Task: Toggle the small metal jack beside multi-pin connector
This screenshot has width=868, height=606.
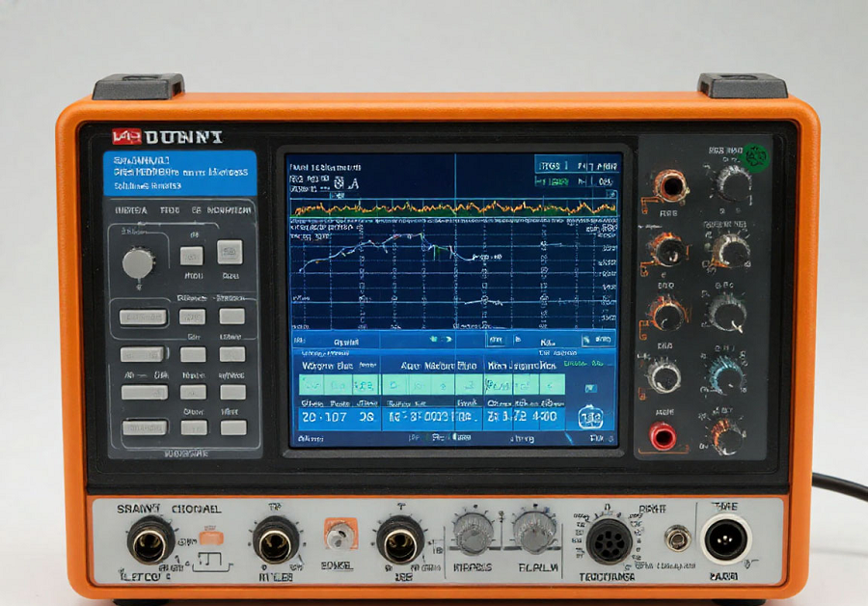Action: [677, 537]
